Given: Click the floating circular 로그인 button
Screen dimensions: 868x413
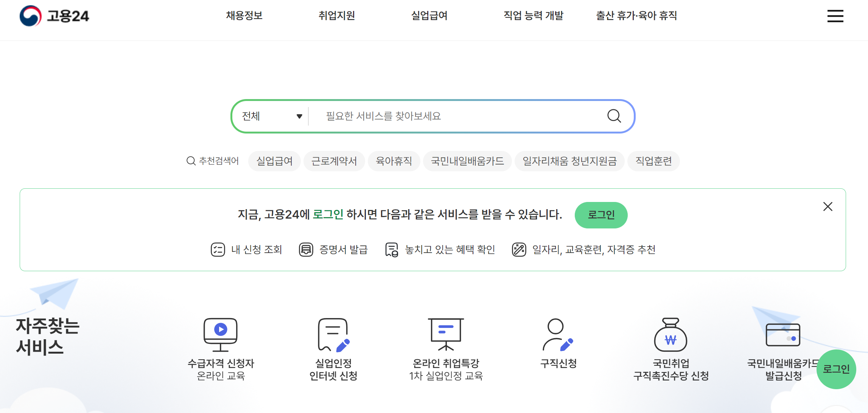Looking at the screenshot, I should coord(837,369).
